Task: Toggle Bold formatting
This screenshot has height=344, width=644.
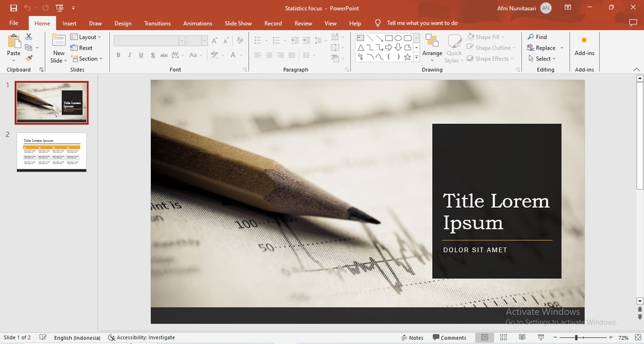Action: tap(118, 55)
